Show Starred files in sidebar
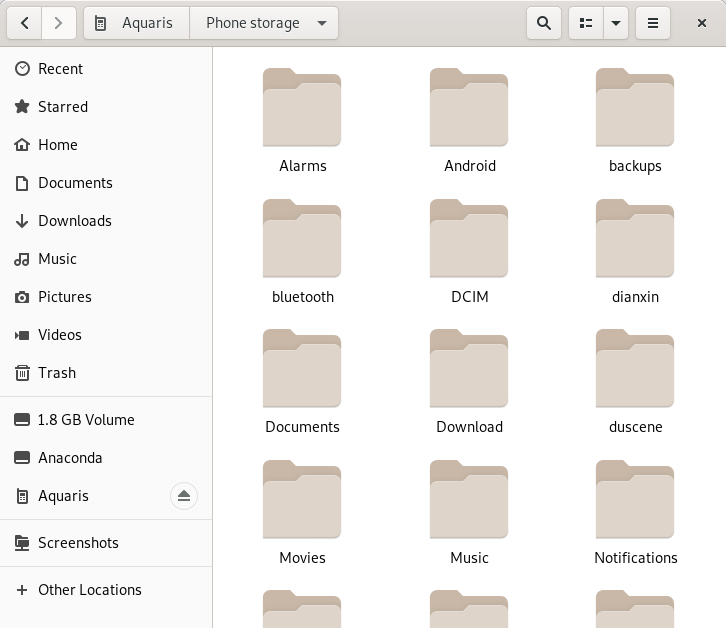726x628 pixels. pyautogui.click(x=62, y=107)
